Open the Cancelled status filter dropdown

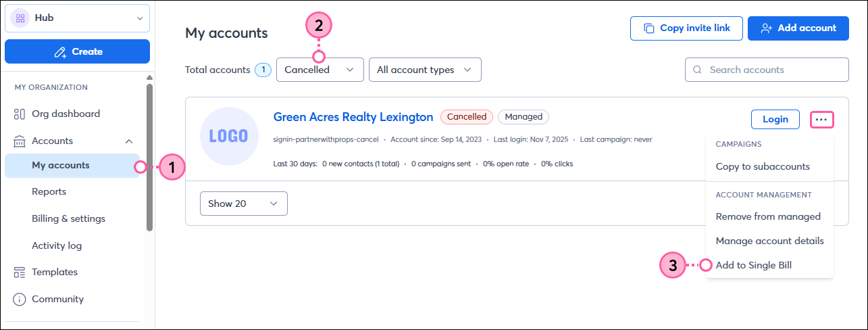coord(320,70)
